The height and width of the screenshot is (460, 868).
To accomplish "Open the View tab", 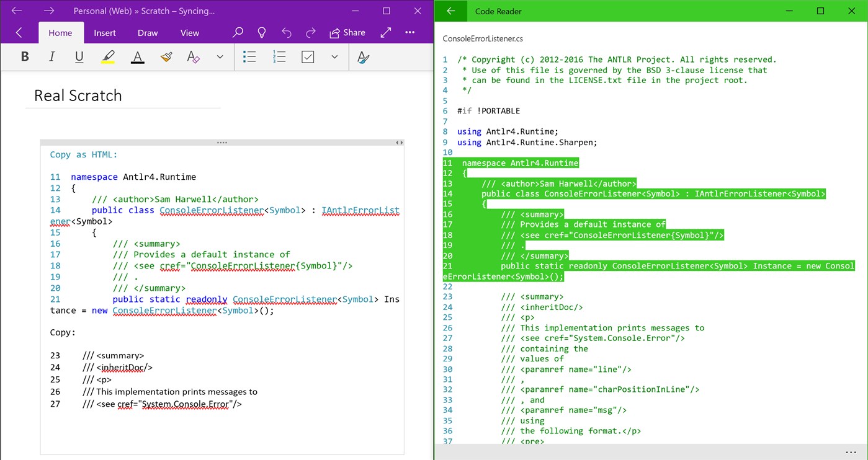I will coord(190,33).
